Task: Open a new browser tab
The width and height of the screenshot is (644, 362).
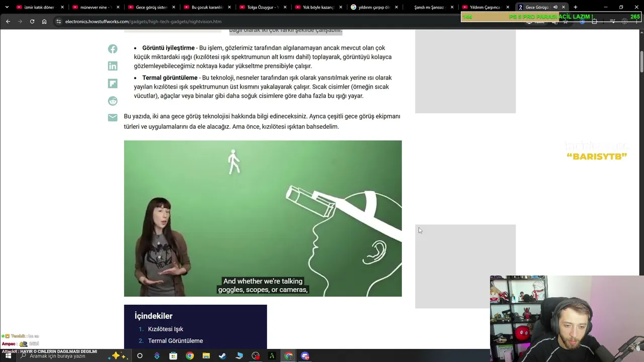Action: click(576, 8)
